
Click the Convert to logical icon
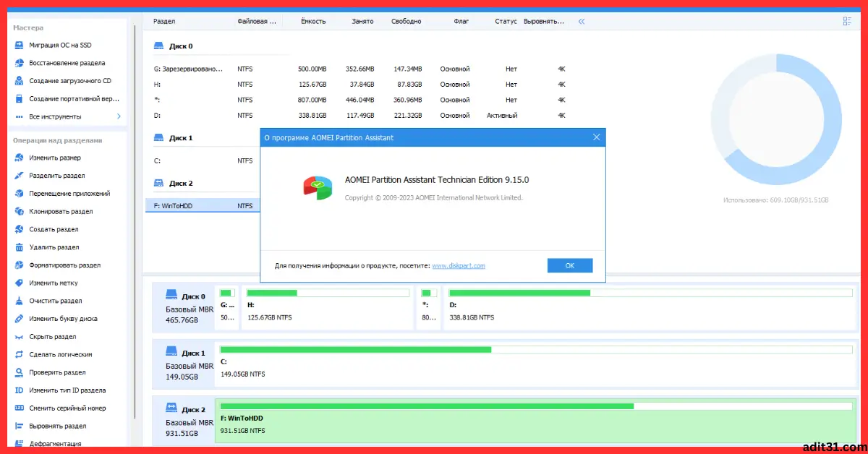pyautogui.click(x=20, y=354)
